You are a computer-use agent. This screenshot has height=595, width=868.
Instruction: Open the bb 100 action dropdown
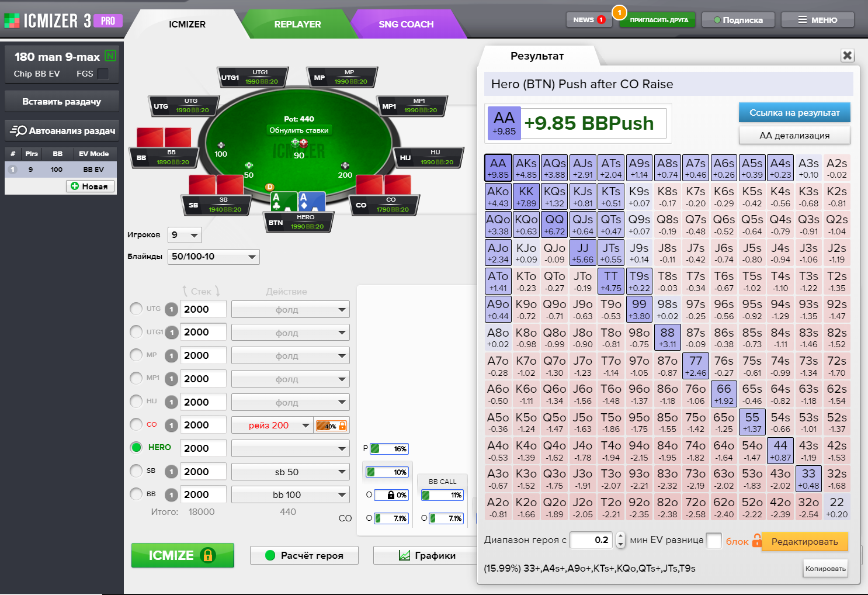290,494
